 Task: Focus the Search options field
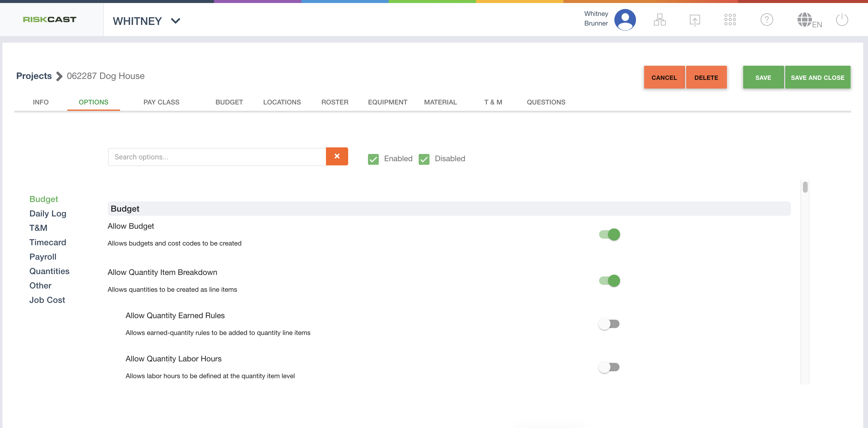tap(217, 157)
